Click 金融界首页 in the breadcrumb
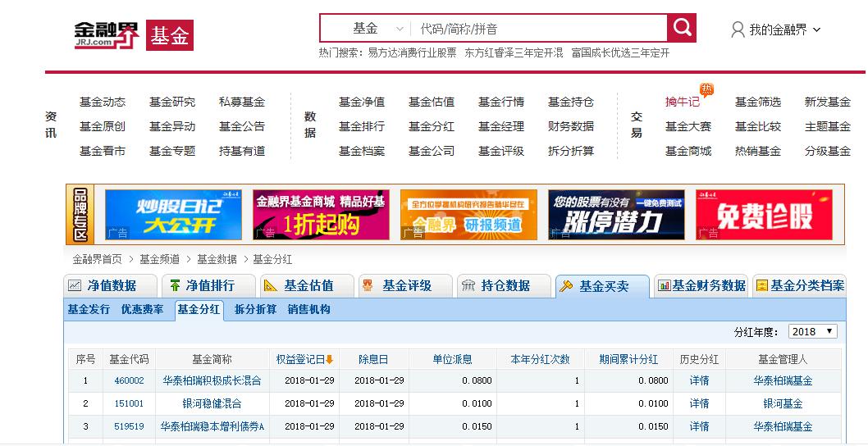The width and height of the screenshot is (868, 446). [97, 259]
